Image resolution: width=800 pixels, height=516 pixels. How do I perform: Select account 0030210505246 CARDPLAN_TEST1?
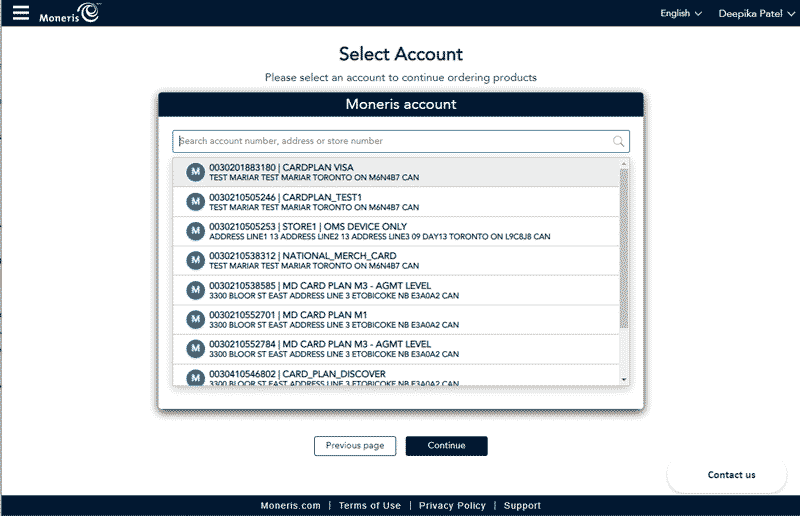[396, 202]
